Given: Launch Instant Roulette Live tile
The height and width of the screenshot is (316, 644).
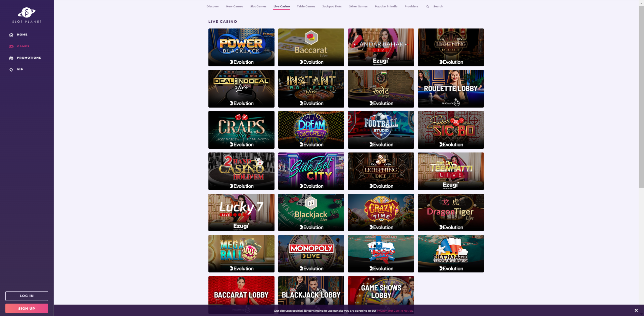Looking at the screenshot, I should [311, 88].
